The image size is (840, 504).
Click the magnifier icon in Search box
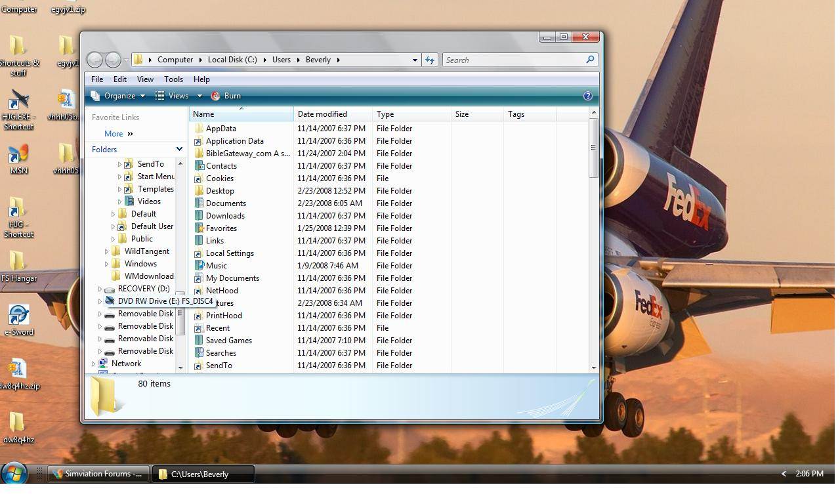click(590, 60)
